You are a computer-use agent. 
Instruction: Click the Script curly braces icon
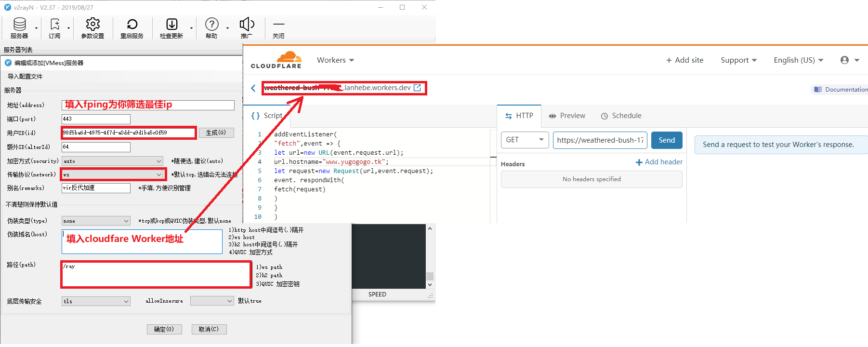pos(255,116)
